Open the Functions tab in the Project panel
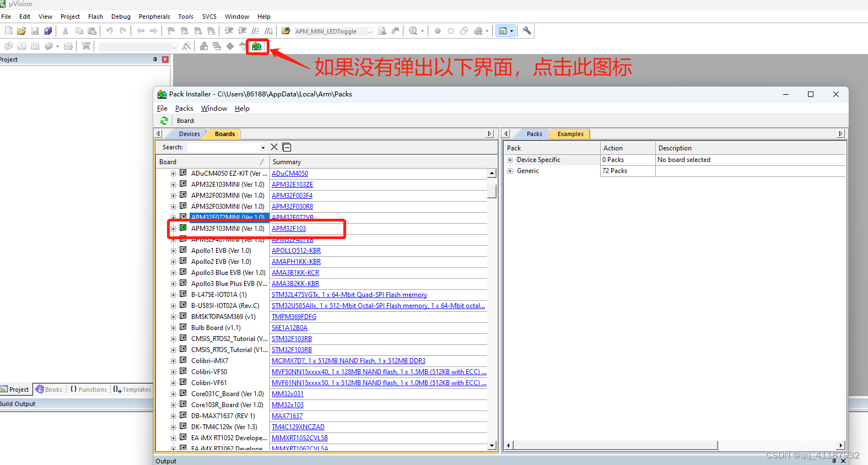The width and height of the screenshot is (868, 465). tap(89, 390)
